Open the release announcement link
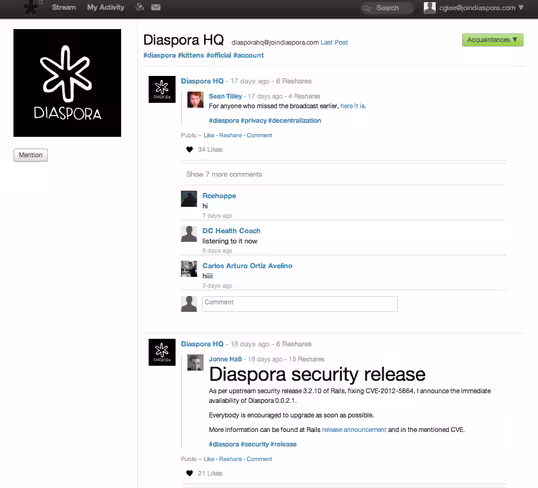538x488 pixels. pyautogui.click(x=354, y=430)
